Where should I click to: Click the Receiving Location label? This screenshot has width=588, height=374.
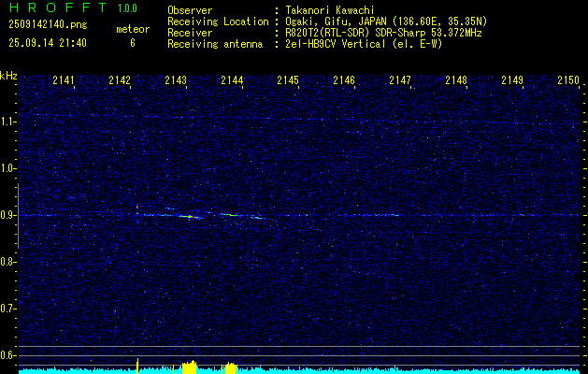[218, 22]
